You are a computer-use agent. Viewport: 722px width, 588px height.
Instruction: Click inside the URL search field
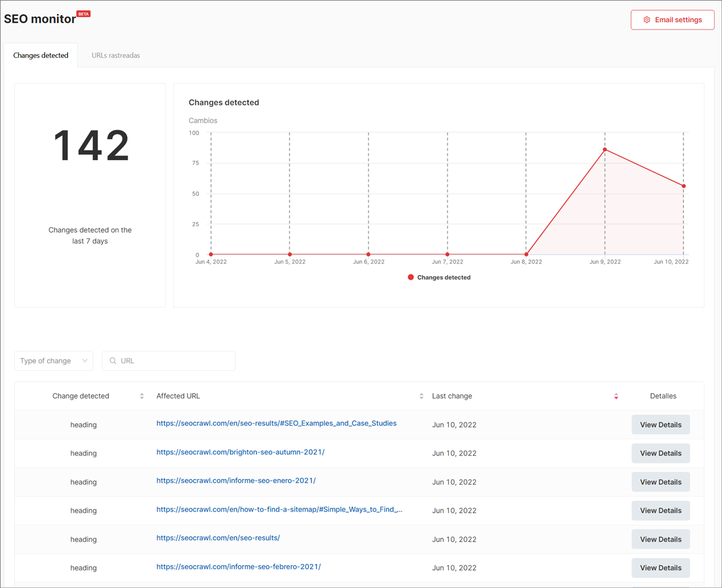(168, 361)
